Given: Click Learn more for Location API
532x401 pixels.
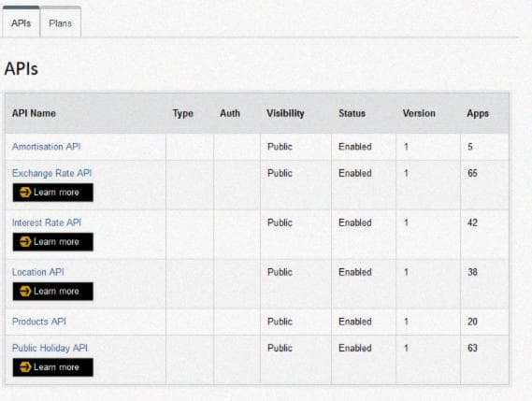Looking at the screenshot, I should (53, 291).
